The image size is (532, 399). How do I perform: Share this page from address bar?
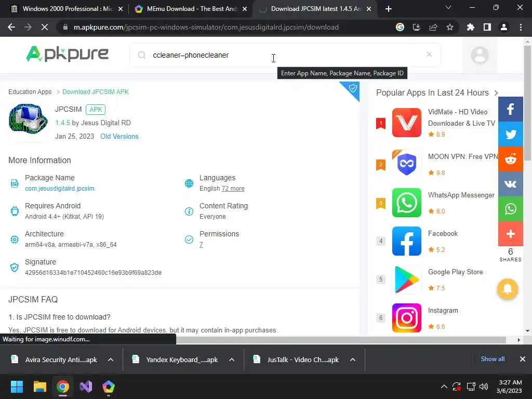tap(433, 27)
